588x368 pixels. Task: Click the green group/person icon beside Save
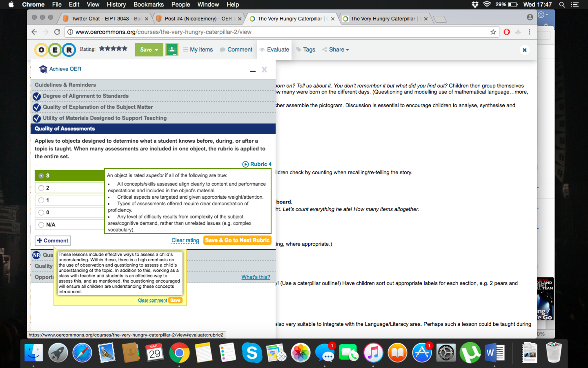point(172,49)
